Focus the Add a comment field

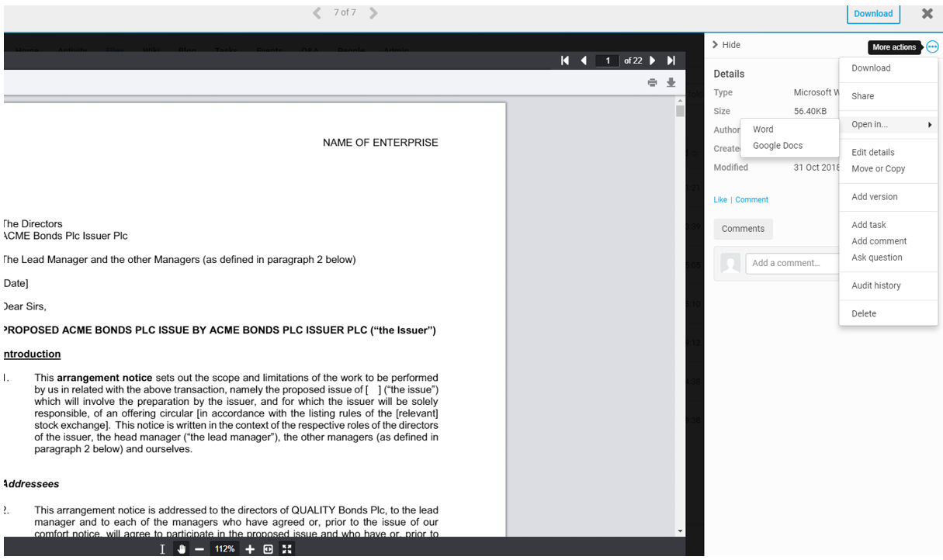tap(792, 263)
